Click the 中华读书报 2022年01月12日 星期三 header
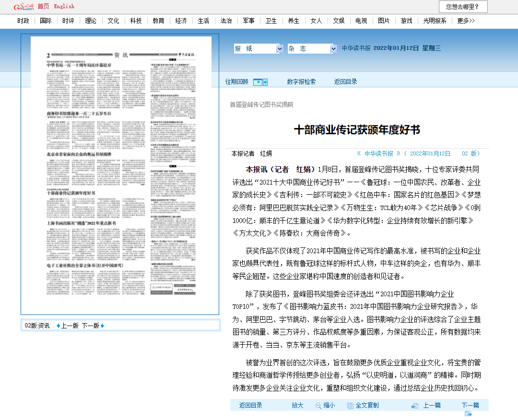Image resolution: width=518 pixels, height=420 pixels. pyautogui.click(x=391, y=48)
